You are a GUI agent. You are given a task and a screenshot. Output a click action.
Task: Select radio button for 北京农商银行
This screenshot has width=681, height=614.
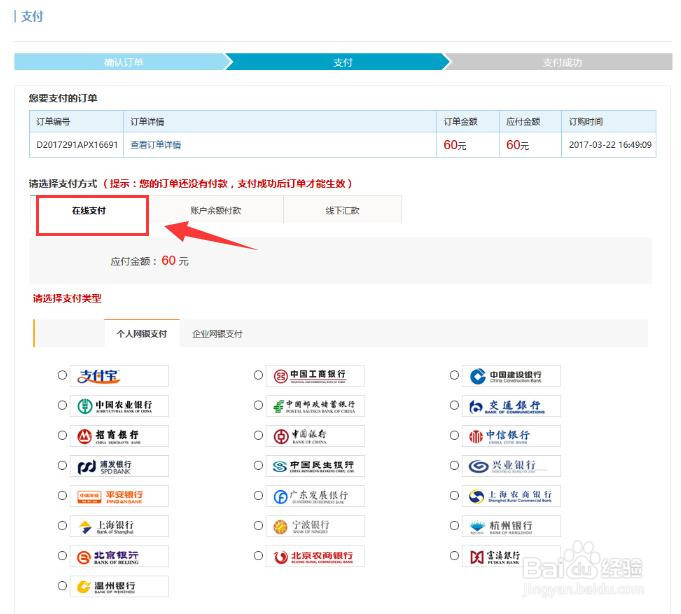tap(258, 555)
